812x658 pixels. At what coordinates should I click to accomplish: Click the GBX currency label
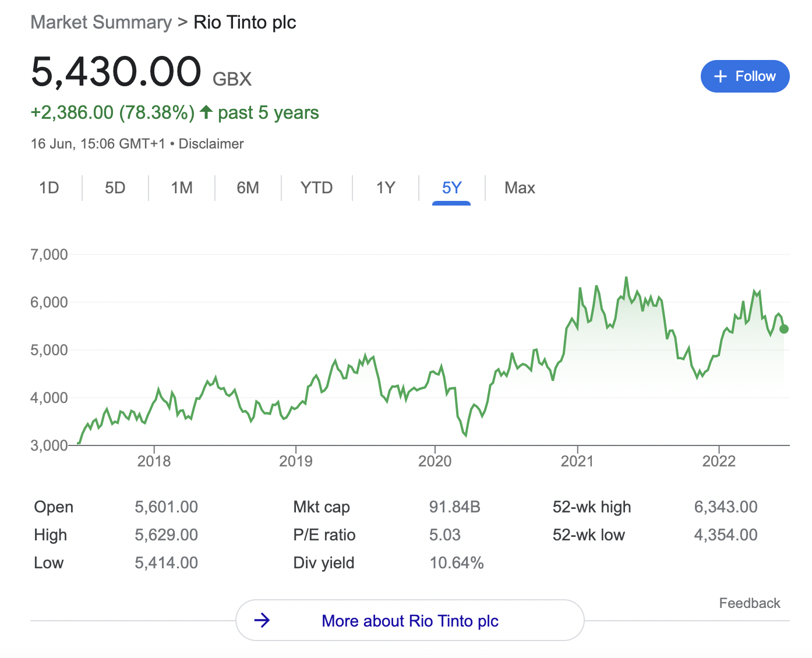232,79
